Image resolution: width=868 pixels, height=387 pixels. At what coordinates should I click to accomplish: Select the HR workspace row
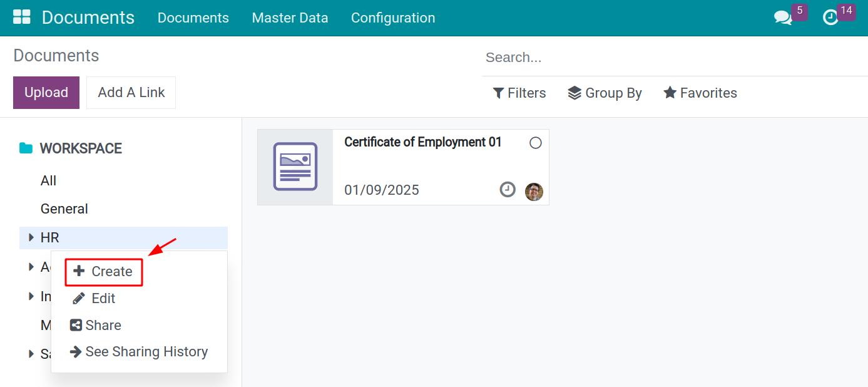point(123,237)
